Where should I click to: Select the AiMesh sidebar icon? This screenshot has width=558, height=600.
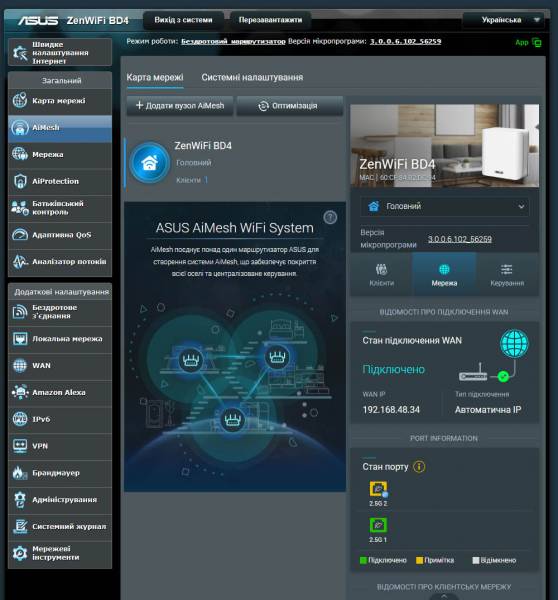coord(20,127)
